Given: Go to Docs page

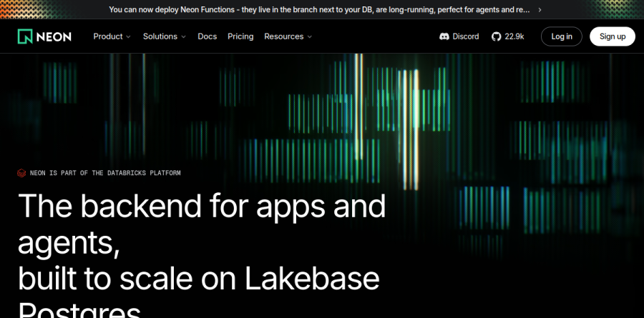Looking at the screenshot, I should pyautogui.click(x=207, y=36).
